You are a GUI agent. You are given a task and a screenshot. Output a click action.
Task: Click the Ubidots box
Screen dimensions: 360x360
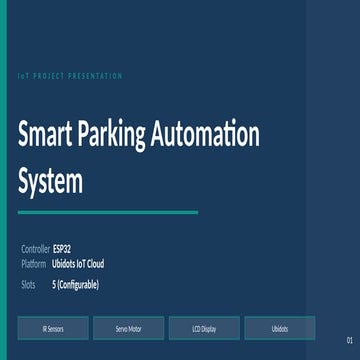pyautogui.click(x=280, y=328)
